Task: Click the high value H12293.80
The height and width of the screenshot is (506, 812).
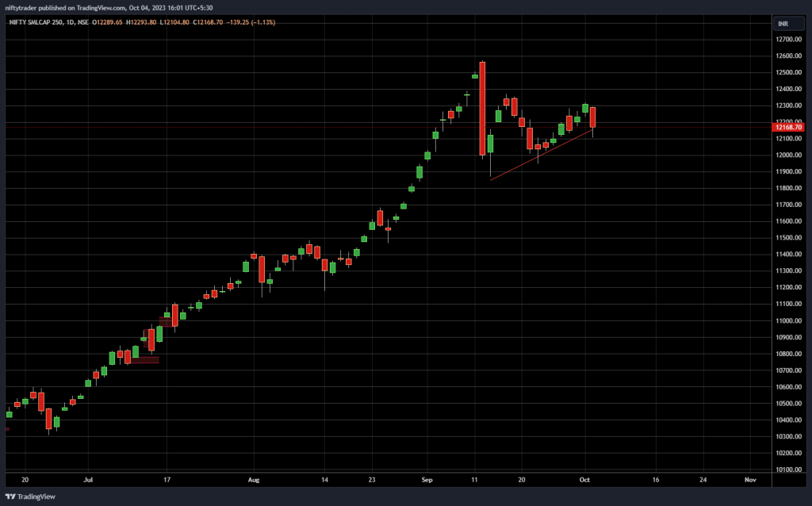Action: (141, 22)
